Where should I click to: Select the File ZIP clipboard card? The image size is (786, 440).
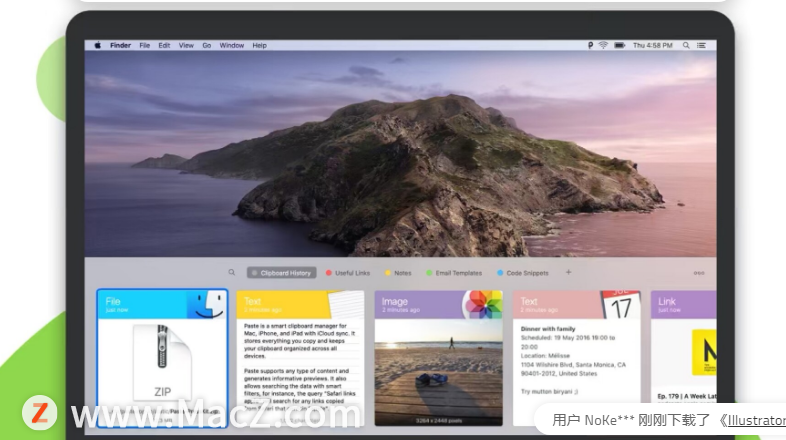162,358
